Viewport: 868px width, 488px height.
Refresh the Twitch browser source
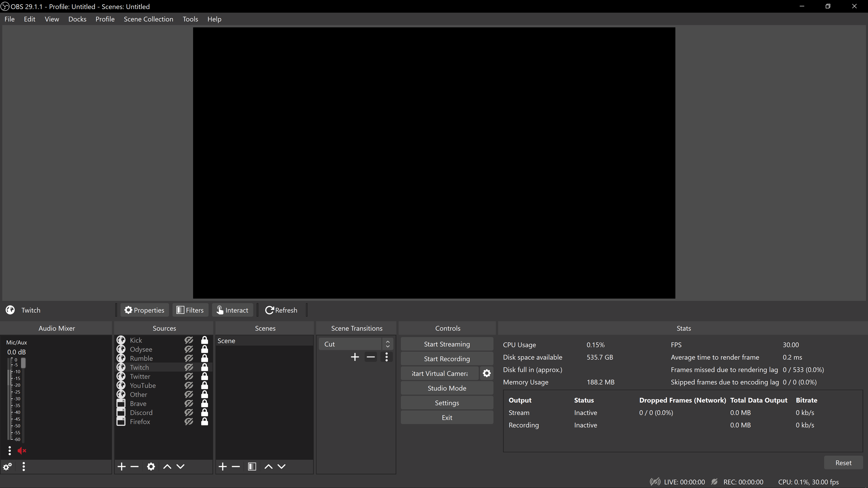[281, 310]
